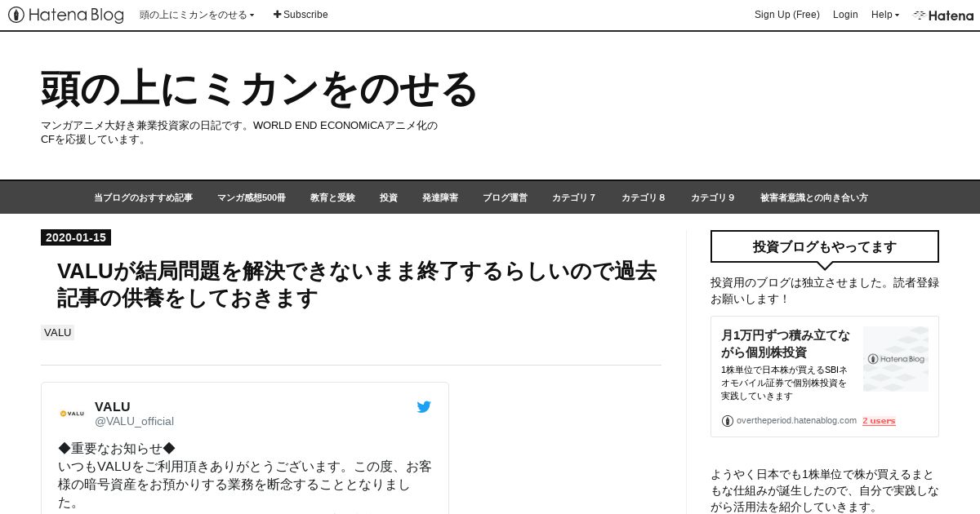The image size is (980, 514).
Task: Go to Login page
Action: (x=845, y=15)
